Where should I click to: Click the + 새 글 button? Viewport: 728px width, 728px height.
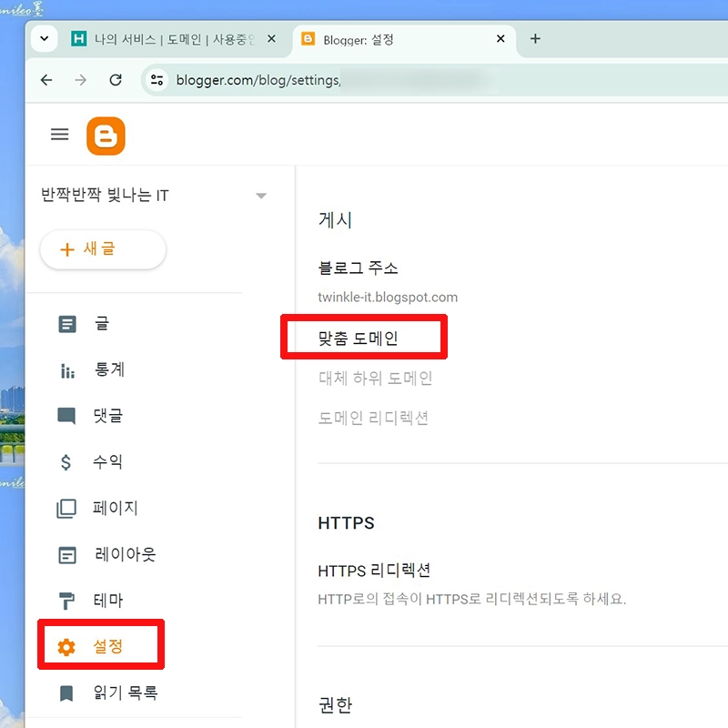pyautogui.click(x=103, y=249)
